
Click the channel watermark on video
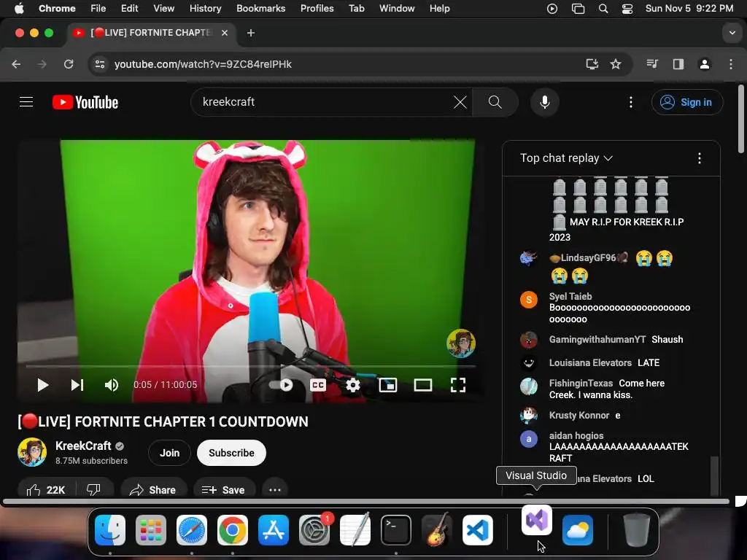(461, 343)
